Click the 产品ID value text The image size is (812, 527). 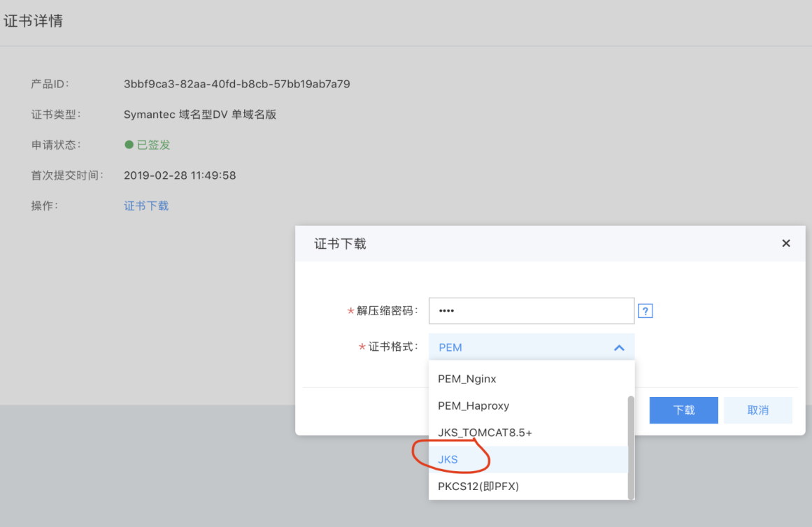pyautogui.click(x=236, y=85)
